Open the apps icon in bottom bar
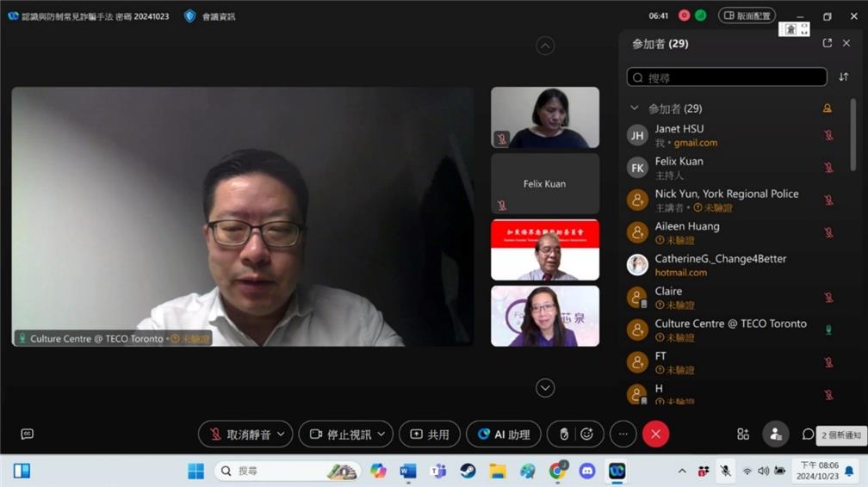 [x=743, y=435]
